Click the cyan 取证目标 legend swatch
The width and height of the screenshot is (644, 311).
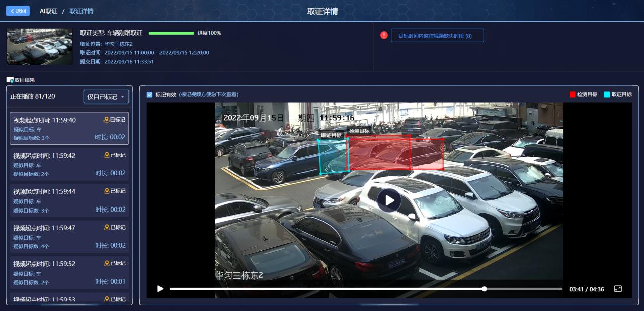tap(607, 94)
